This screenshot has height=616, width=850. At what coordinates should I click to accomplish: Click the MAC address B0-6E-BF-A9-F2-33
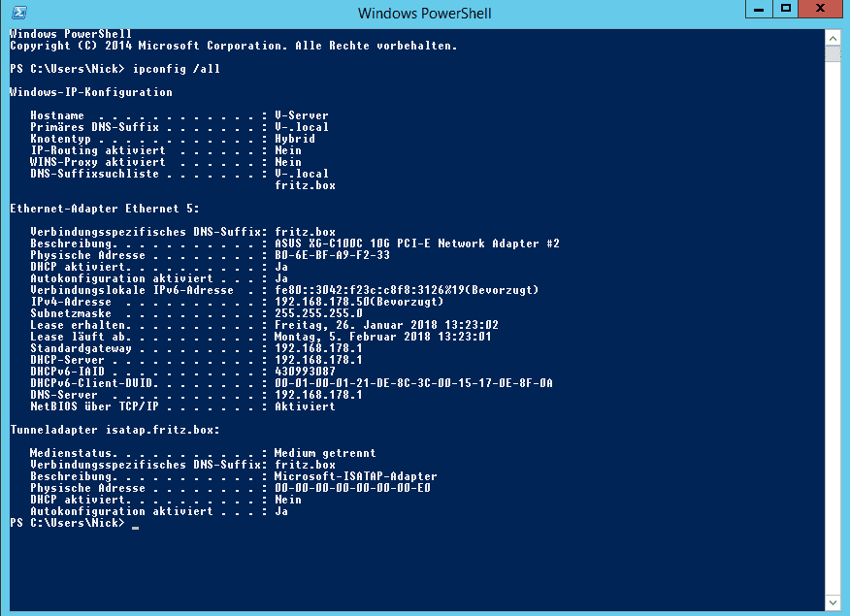(x=332, y=255)
